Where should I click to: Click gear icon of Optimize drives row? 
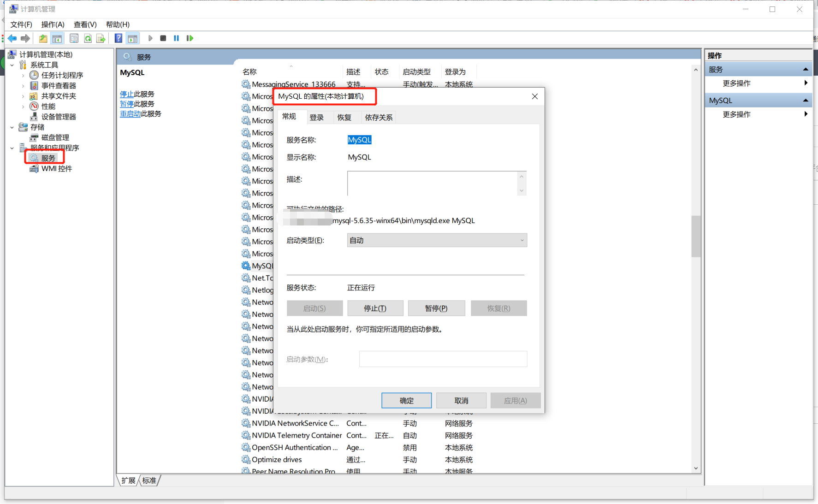pos(246,460)
